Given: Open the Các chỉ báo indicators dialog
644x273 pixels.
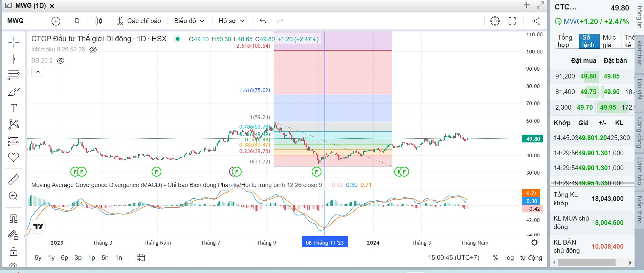Looking at the screenshot, I should pos(139,21).
